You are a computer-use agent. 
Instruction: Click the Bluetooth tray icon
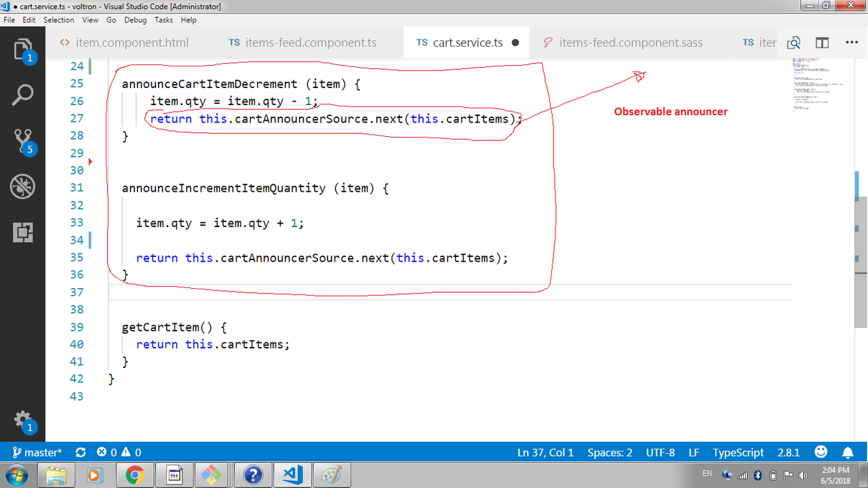pos(758,475)
